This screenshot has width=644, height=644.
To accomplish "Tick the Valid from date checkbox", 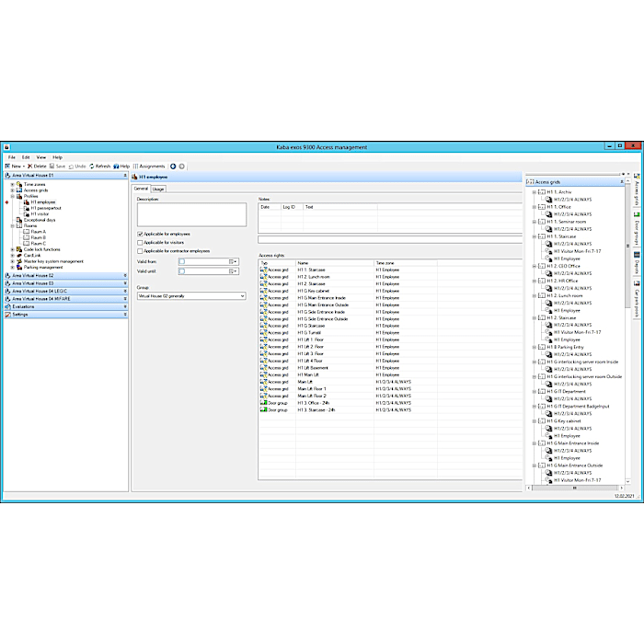I will (x=182, y=261).
